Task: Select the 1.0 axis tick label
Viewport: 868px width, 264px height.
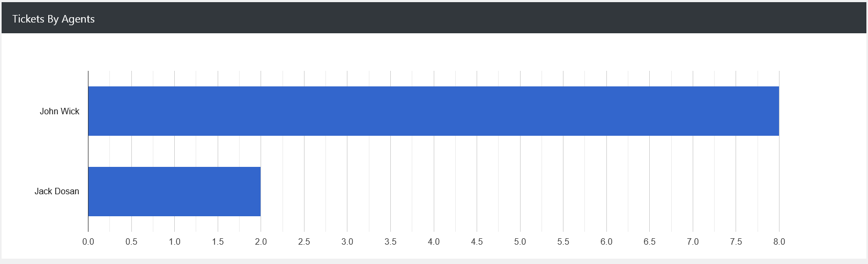Action: coord(175,241)
